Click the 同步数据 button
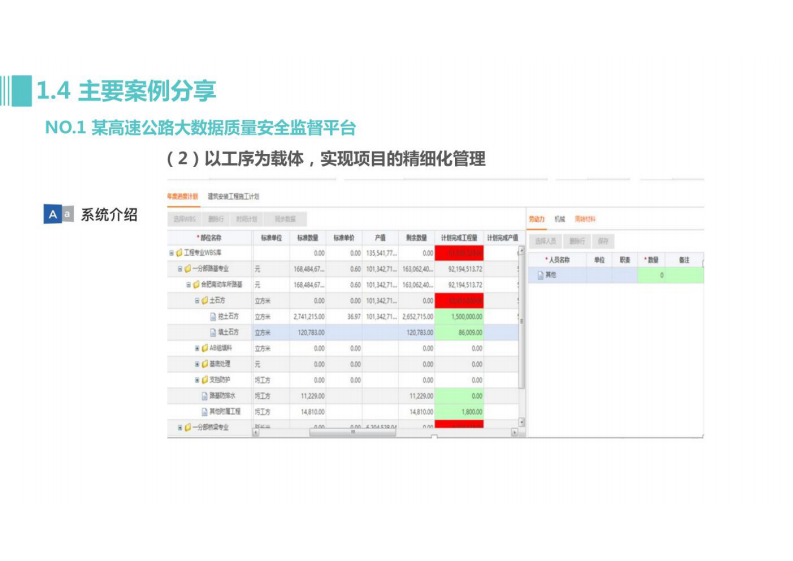This screenshot has height=561, width=793. pyautogui.click(x=285, y=219)
